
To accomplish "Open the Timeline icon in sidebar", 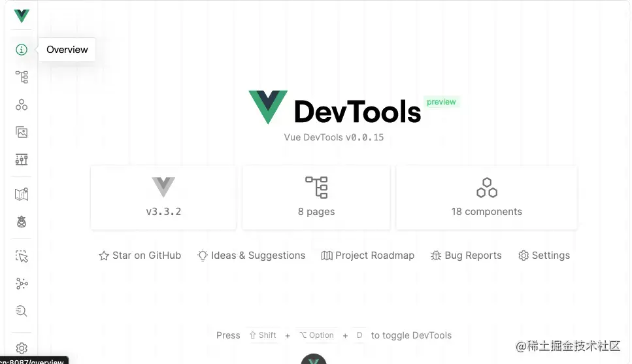I will tap(22, 159).
